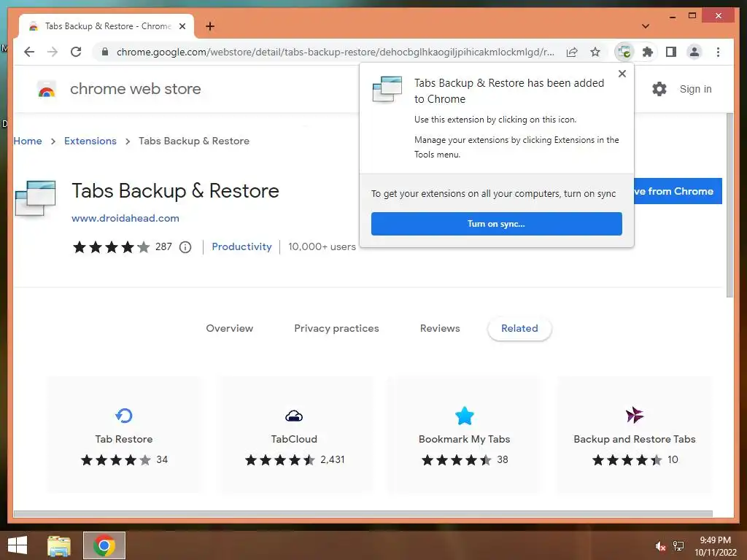Switch to the Privacy practices tab
747x560 pixels.
click(336, 328)
